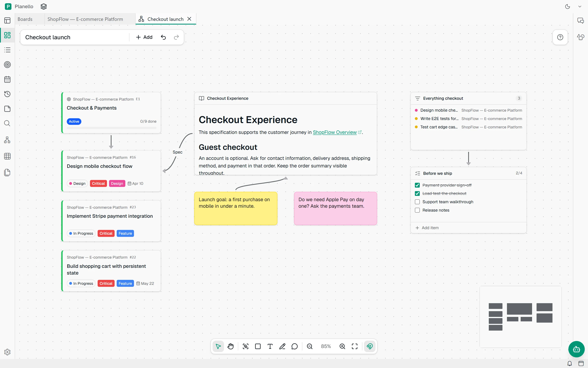This screenshot has height=368, width=588.
Task: Activate the pen draw tool
Action: pos(282,346)
